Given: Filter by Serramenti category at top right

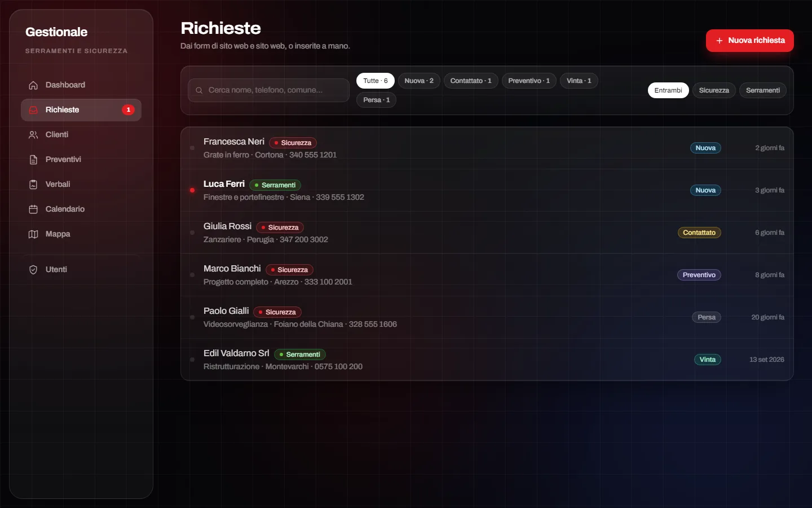Looking at the screenshot, I should tap(763, 90).
